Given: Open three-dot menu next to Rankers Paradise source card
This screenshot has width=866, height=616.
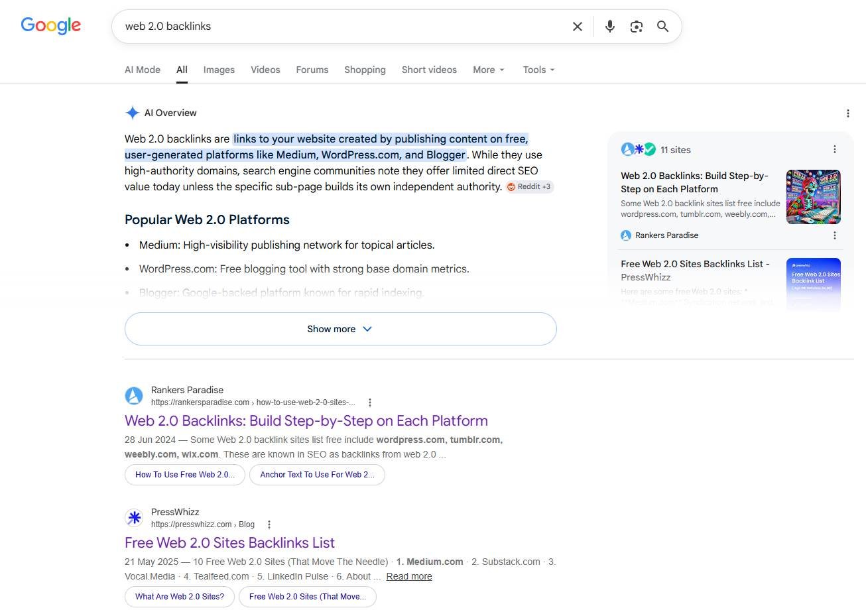Looking at the screenshot, I should [x=834, y=235].
